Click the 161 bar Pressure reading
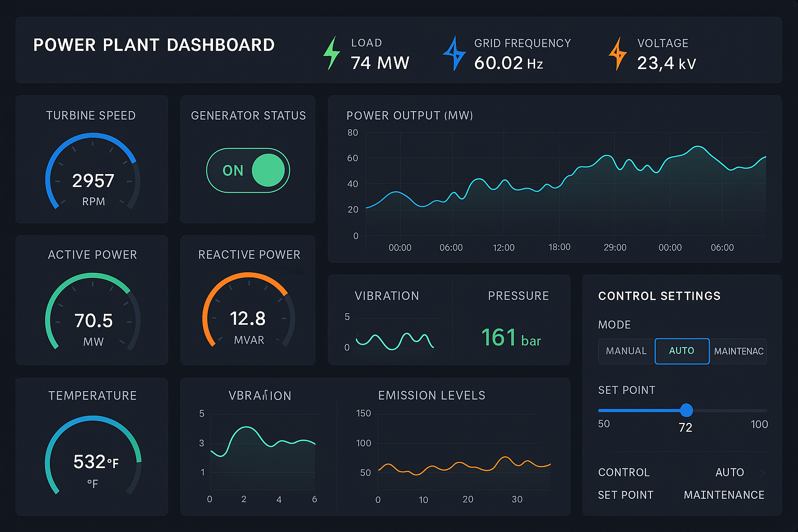The width and height of the screenshot is (798, 532). pos(511,338)
